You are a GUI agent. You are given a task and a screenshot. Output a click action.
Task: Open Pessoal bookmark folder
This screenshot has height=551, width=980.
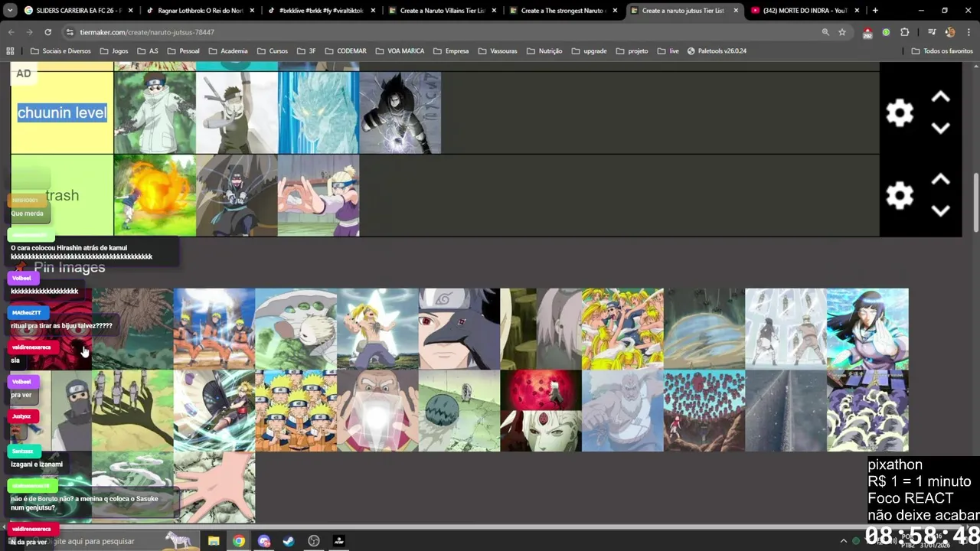click(183, 51)
